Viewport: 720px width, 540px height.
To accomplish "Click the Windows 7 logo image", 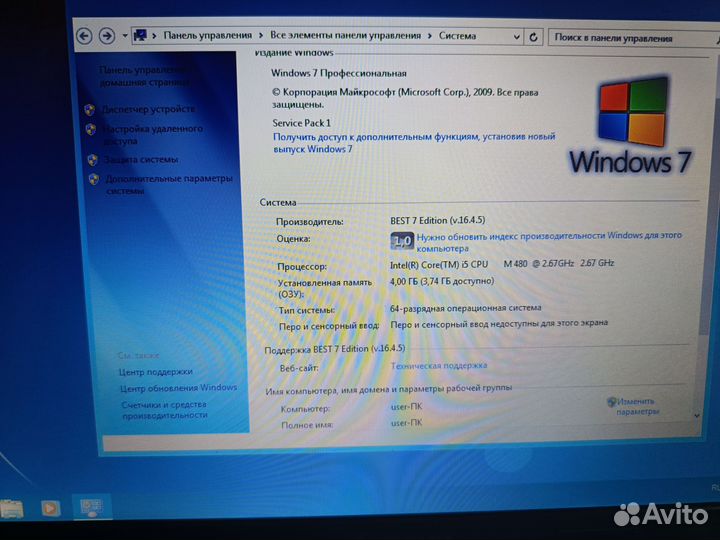I will [x=632, y=126].
